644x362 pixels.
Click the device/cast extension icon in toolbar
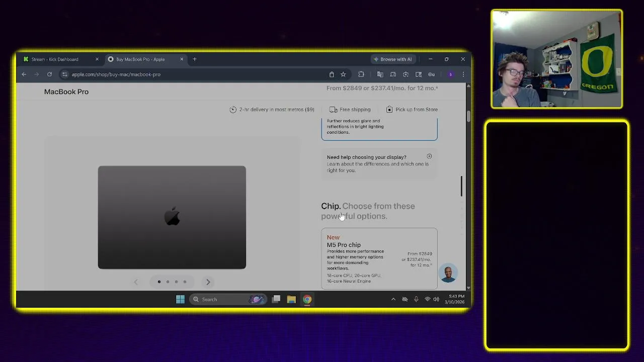[393, 74]
